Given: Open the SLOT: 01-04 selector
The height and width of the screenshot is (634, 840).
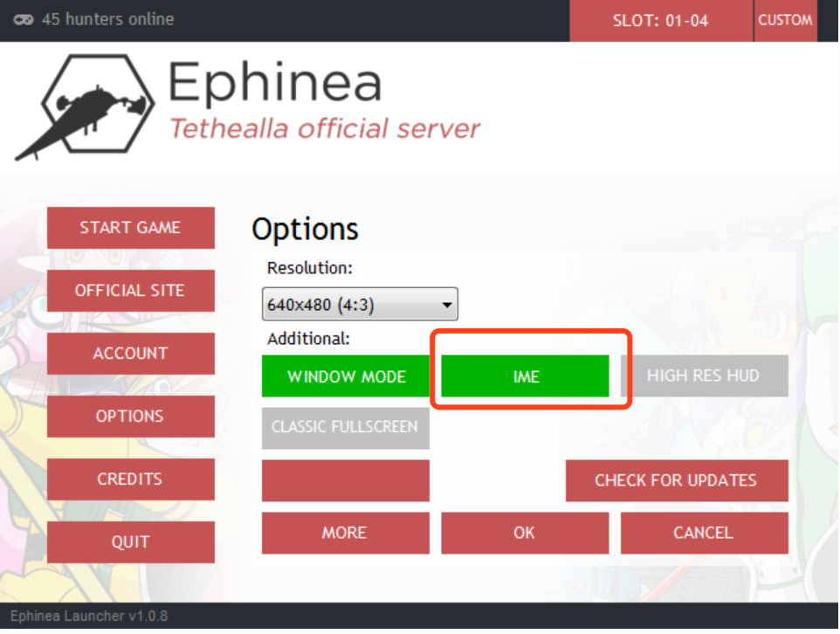Looking at the screenshot, I should pyautogui.click(x=660, y=21).
